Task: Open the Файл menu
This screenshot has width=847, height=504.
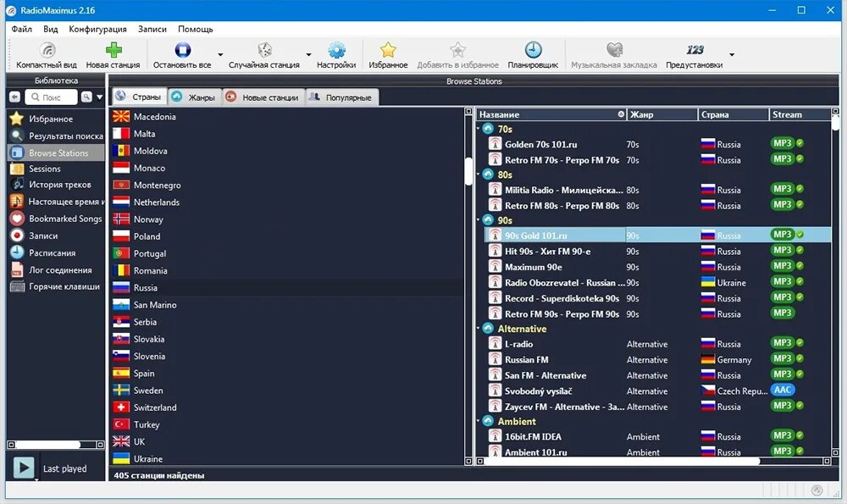Action: [22, 29]
